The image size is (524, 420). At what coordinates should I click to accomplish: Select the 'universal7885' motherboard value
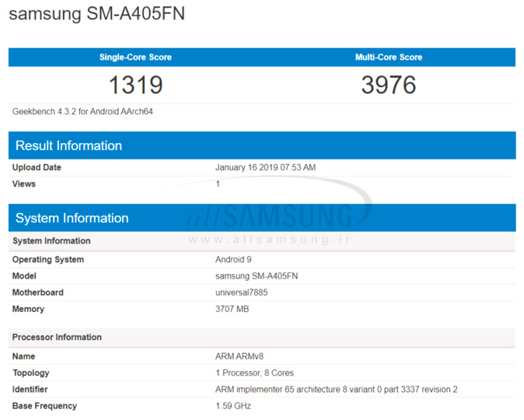pyautogui.click(x=241, y=292)
